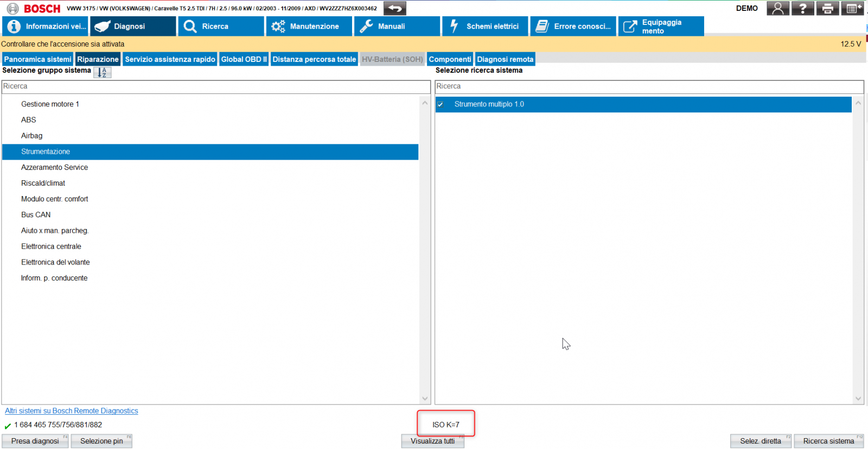Open the report list icon
Image resolution: width=868 pixels, height=449 pixels.
pyautogui.click(x=852, y=8)
